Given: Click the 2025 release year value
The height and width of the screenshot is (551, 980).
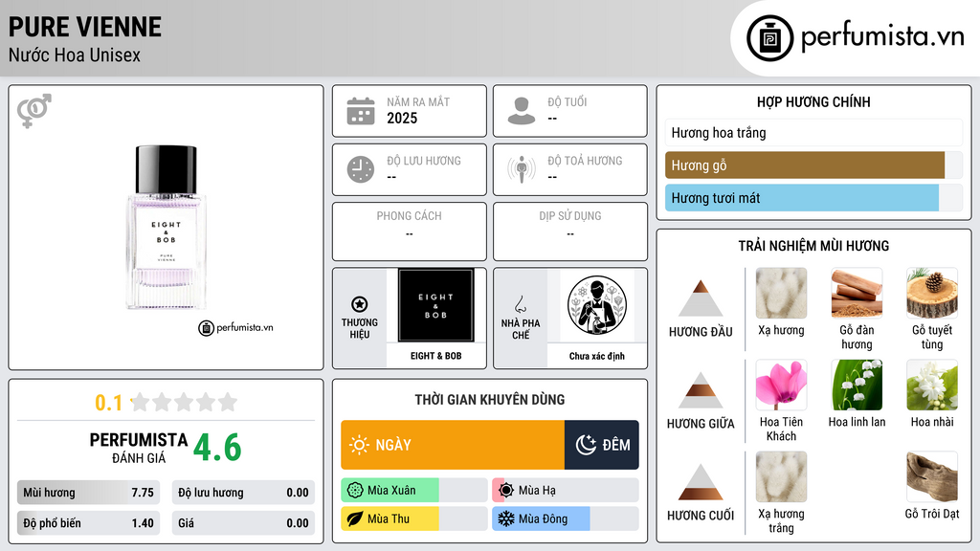Looking at the screenshot, I should click(402, 118).
